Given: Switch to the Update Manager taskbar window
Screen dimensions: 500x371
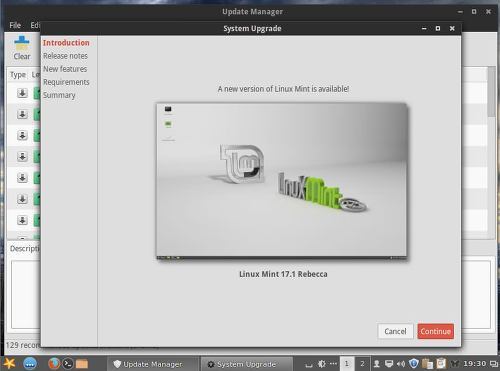Looking at the screenshot, I should tap(152, 364).
